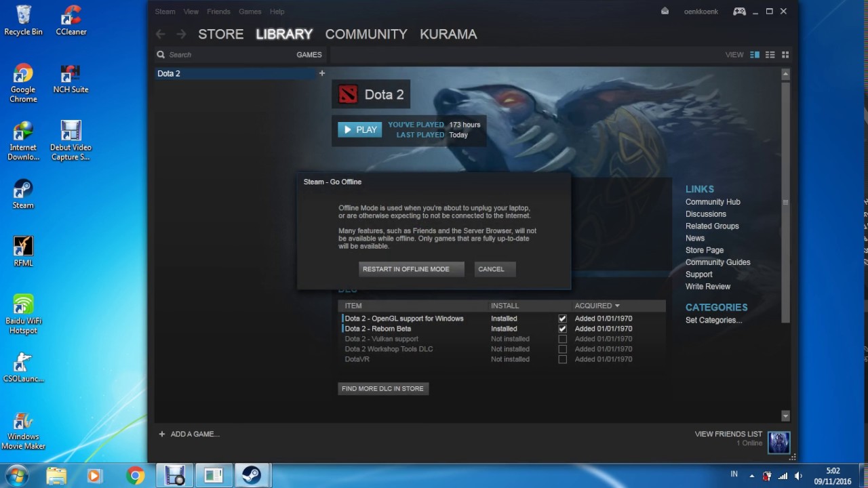
Task: Focus the library search field
Action: coord(224,55)
